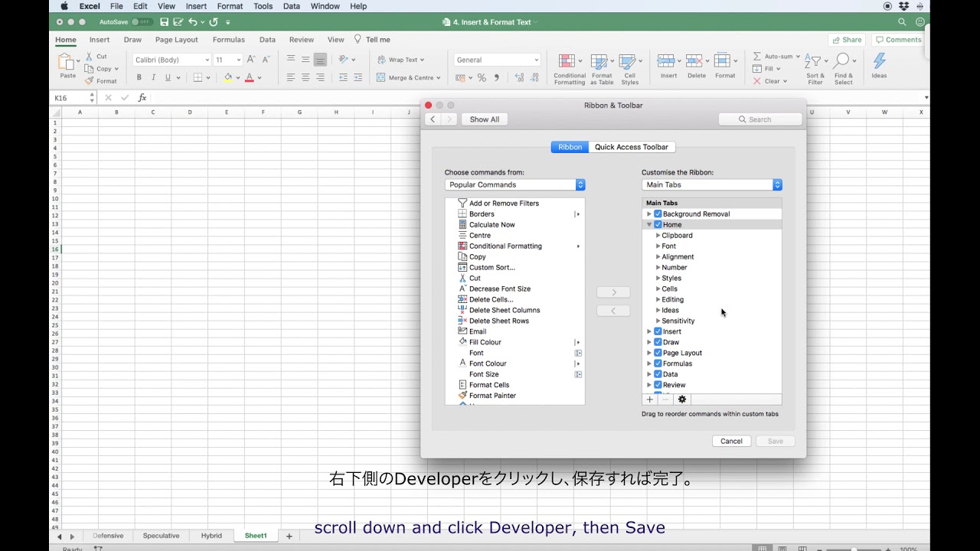Click Increase Font Size icon

[251, 60]
